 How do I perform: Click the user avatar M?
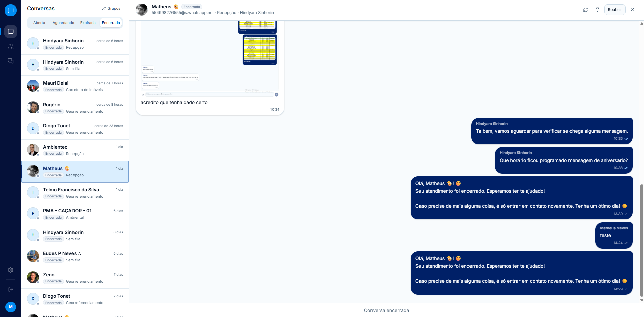11,307
